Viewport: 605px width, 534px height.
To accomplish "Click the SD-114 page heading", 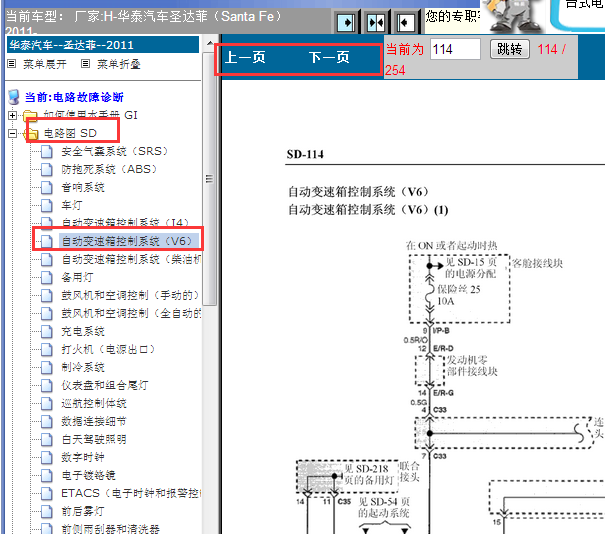I will (305, 154).
